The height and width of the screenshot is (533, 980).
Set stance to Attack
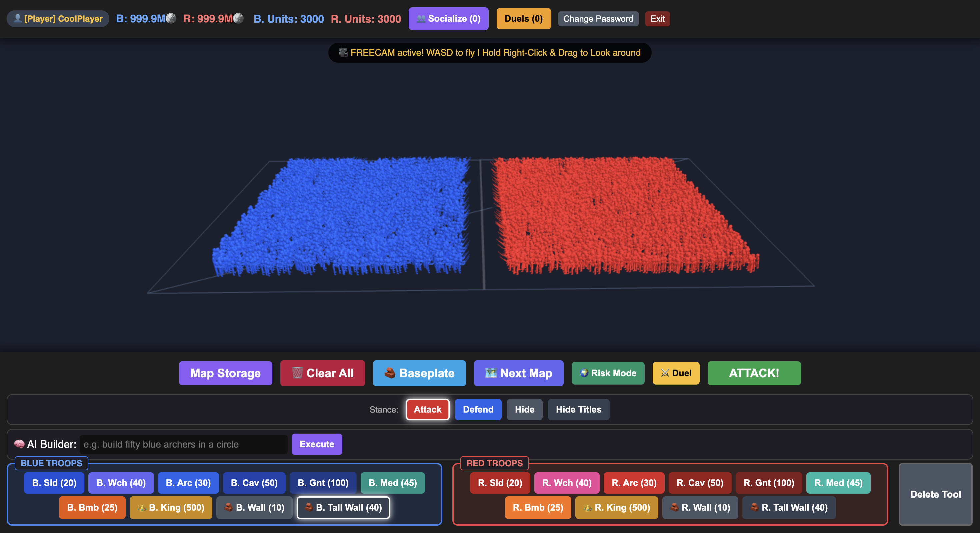tap(428, 409)
